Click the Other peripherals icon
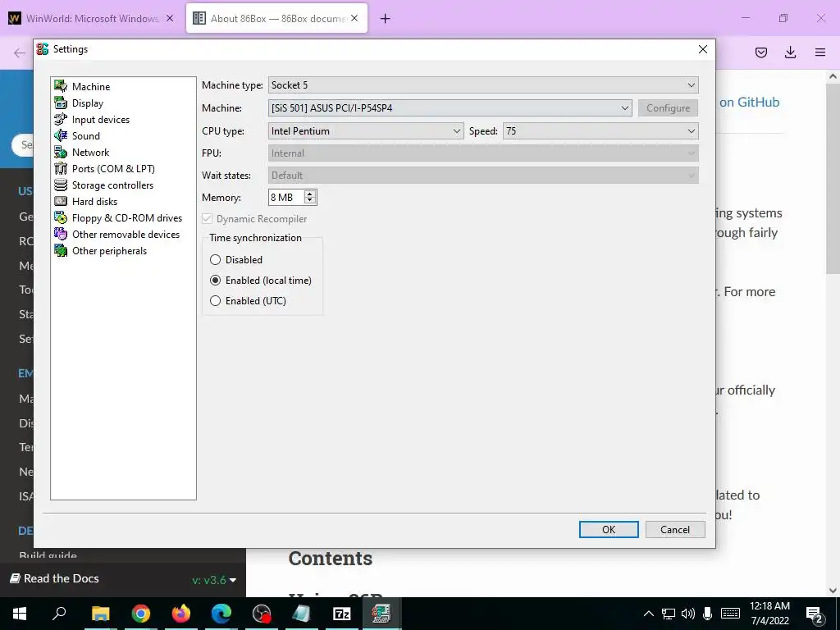The width and height of the screenshot is (840, 630). [61, 251]
